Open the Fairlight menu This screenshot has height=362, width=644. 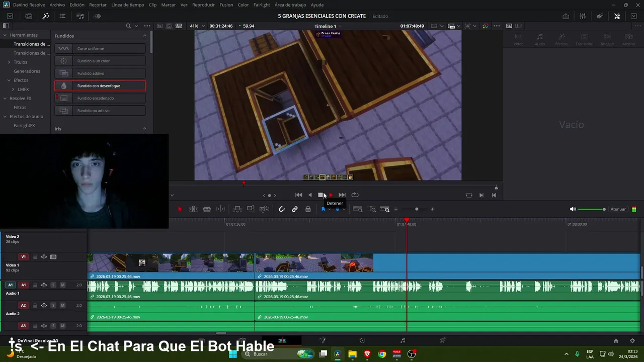pyautogui.click(x=262, y=5)
